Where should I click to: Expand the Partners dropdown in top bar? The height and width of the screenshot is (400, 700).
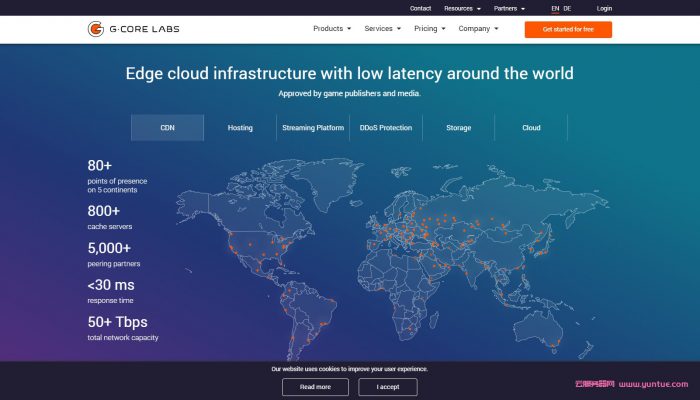pos(509,8)
